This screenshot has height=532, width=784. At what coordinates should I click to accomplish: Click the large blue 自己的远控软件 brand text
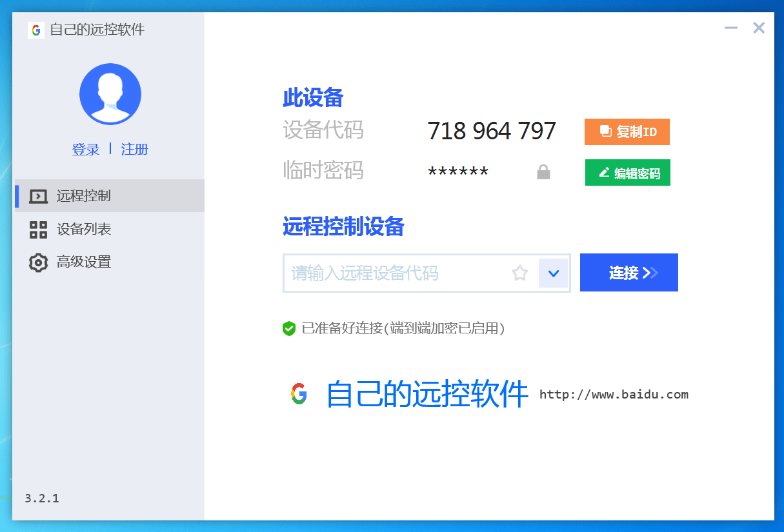click(x=427, y=394)
